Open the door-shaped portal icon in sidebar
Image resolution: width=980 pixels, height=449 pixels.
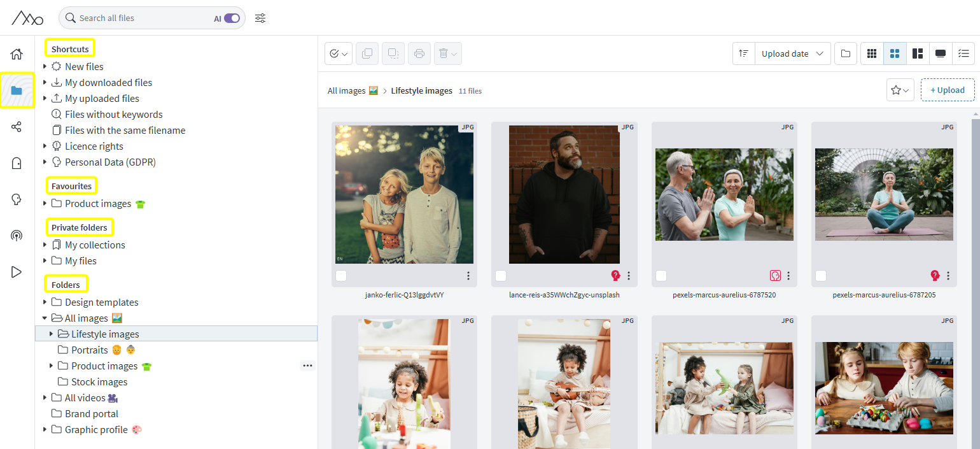coord(17,163)
